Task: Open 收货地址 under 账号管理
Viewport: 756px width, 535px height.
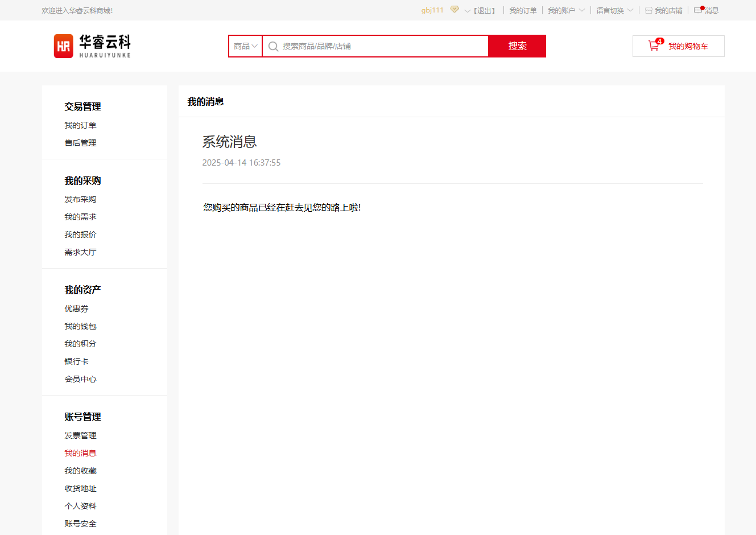Action: coord(80,488)
